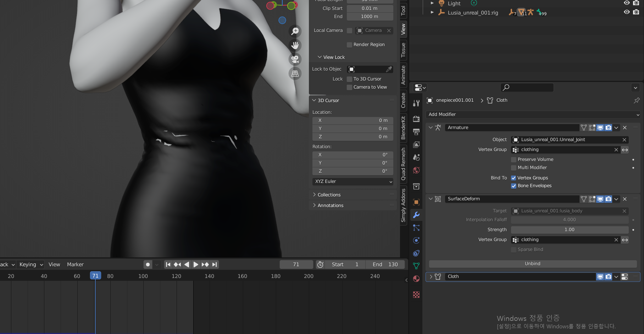
Task: Open the XYZ Euler rotation mode dropdown
Action: tap(353, 182)
